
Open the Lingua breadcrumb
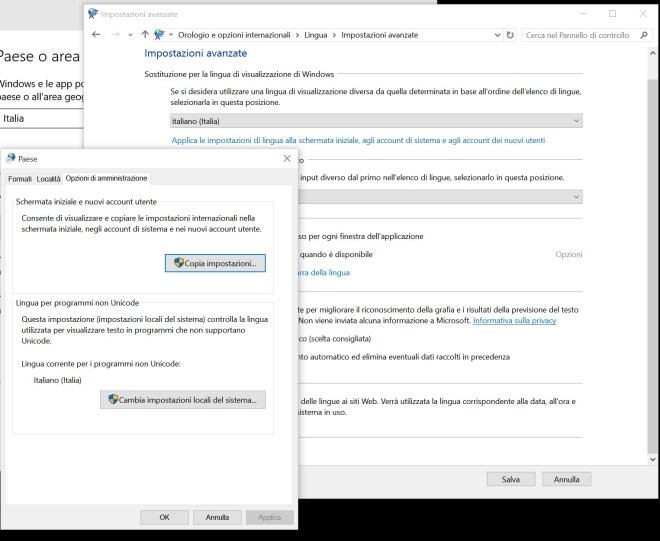(316, 35)
